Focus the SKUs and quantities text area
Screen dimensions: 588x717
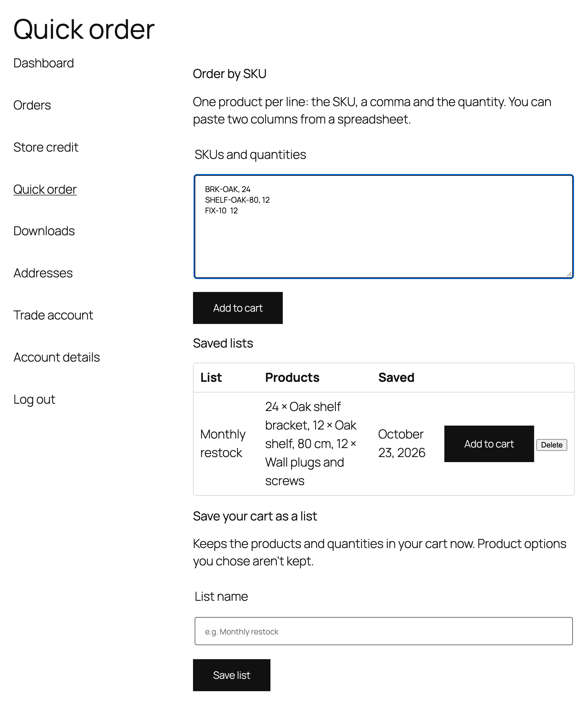click(x=383, y=227)
